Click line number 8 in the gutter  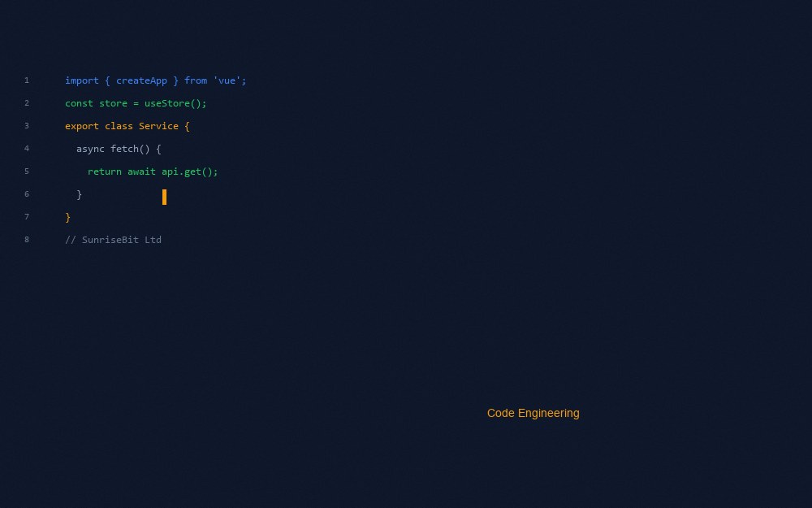tap(27, 240)
